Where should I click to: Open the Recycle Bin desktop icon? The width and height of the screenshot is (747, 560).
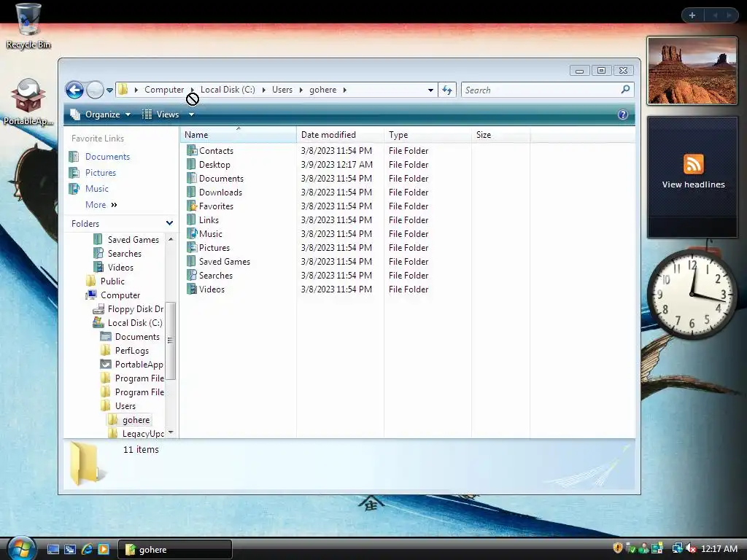point(28,26)
